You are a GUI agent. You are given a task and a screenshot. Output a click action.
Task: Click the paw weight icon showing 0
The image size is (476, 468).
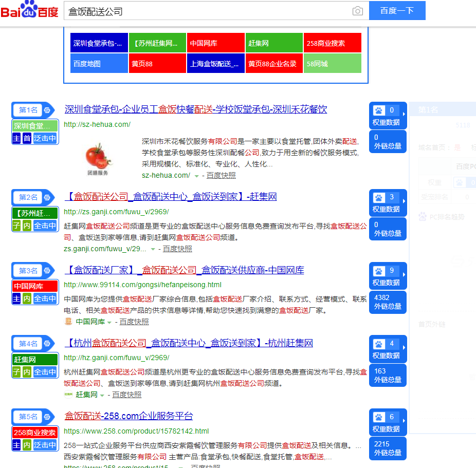point(379,110)
